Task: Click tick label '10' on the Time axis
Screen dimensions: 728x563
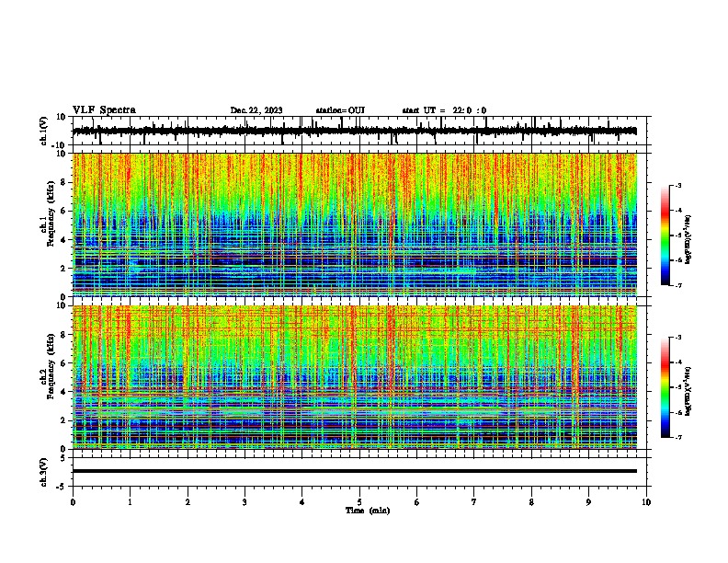Action: [x=646, y=502]
